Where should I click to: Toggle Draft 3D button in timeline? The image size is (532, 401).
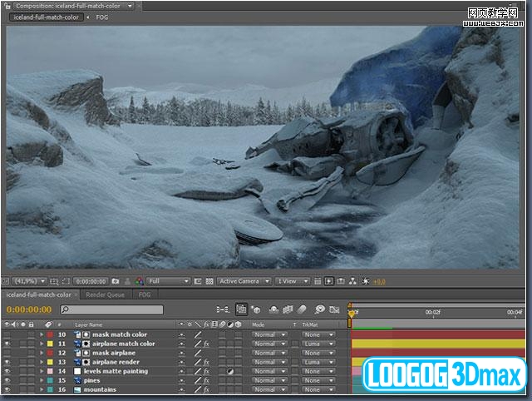click(255, 309)
